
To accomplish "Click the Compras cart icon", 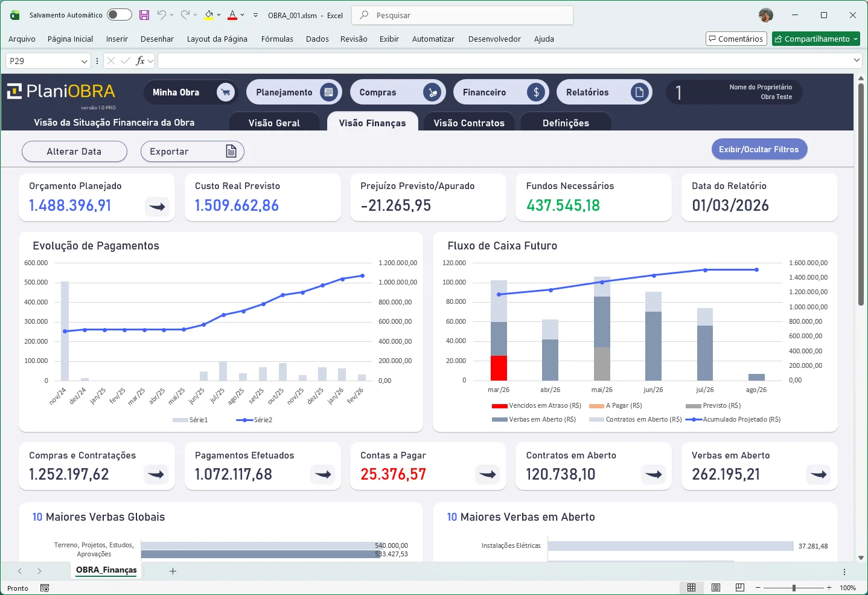I will pos(432,92).
